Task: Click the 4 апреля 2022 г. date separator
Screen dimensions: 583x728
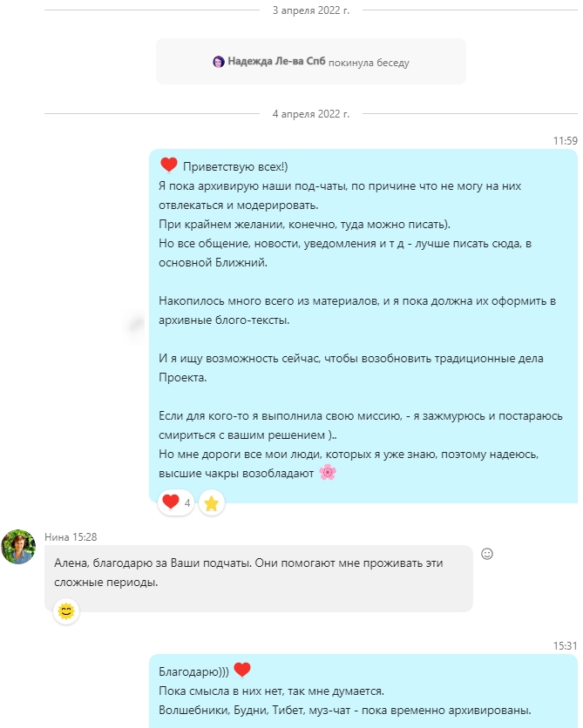Action: point(311,114)
